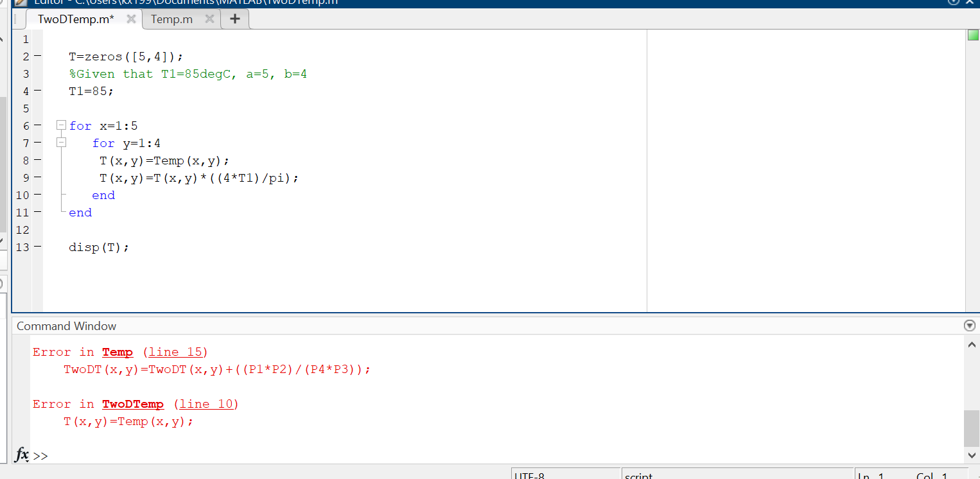This screenshot has height=479, width=980.
Task: Toggle a breakpoint on line 8 dash marker
Action: click(37, 160)
